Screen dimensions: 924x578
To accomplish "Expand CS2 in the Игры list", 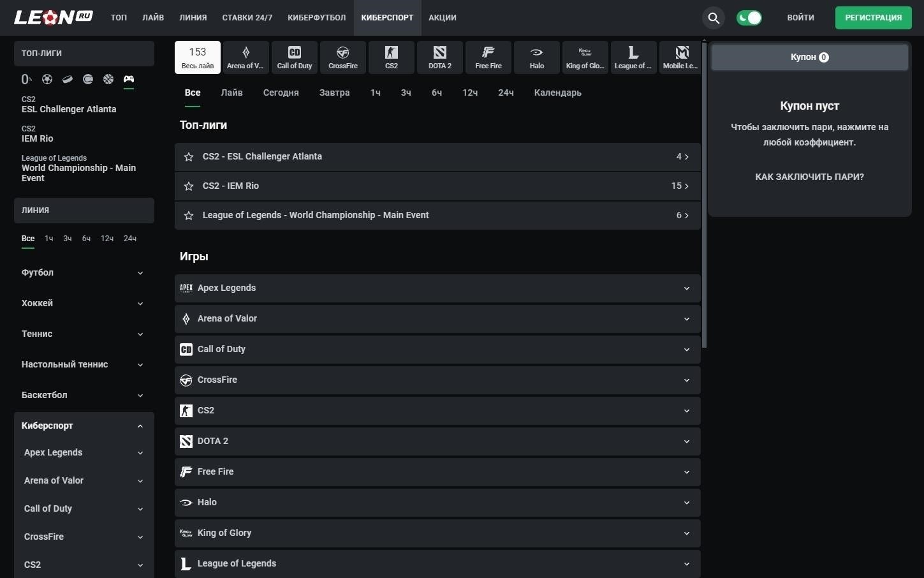I will tap(437, 411).
